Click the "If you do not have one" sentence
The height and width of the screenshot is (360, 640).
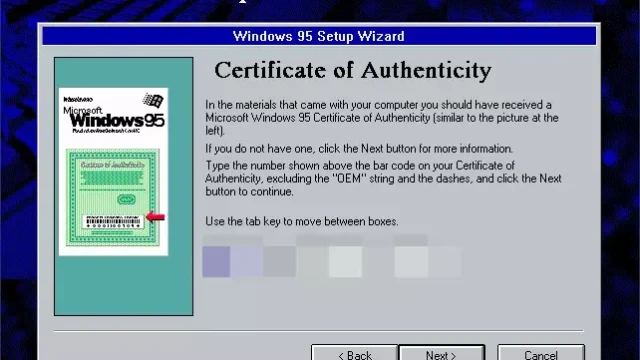click(x=359, y=149)
